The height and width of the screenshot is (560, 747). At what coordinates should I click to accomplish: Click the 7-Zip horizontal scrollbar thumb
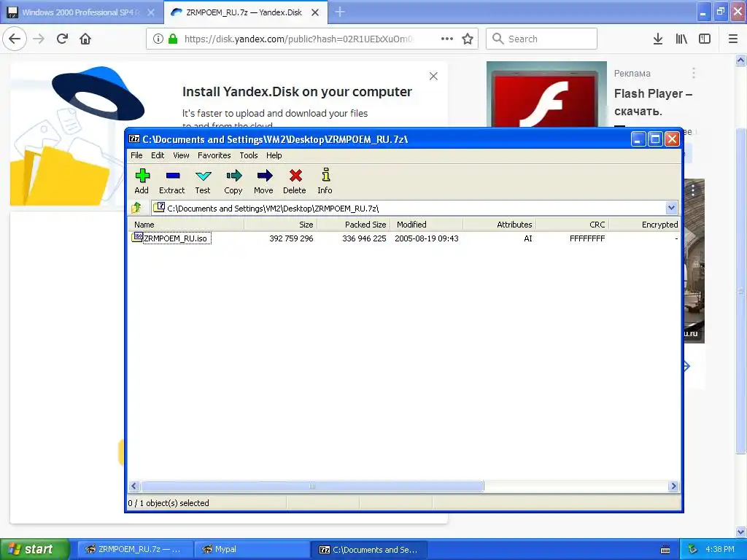(x=312, y=486)
